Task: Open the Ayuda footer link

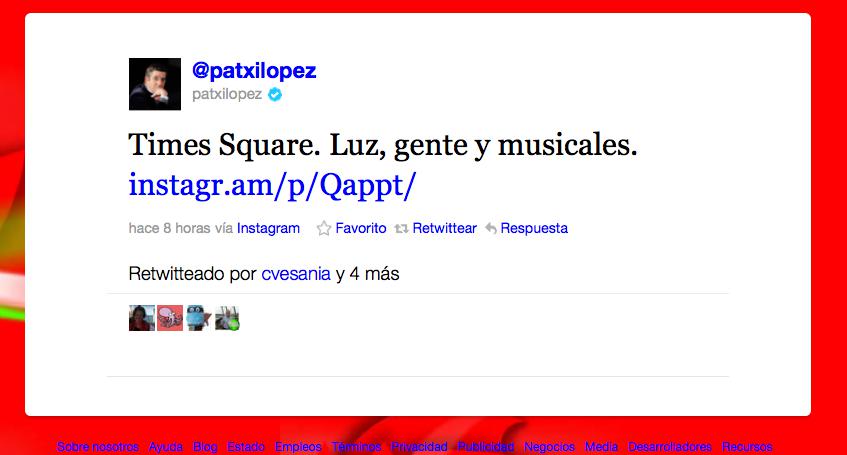Action: (x=165, y=447)
